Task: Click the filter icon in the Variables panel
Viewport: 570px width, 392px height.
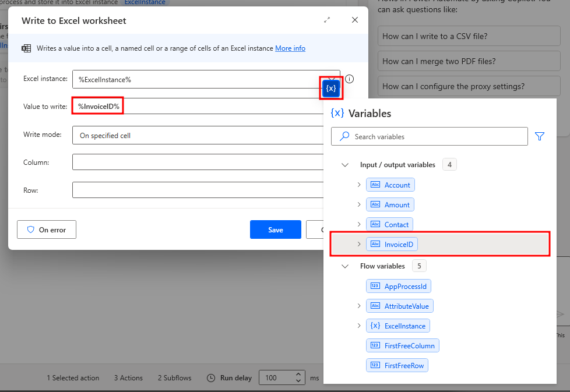Action: coord(540,136)
